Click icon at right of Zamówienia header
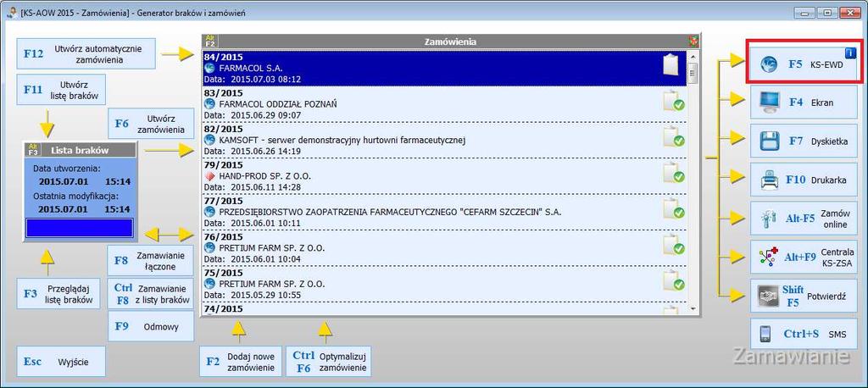The image size is (868, 388). [693, 41]
